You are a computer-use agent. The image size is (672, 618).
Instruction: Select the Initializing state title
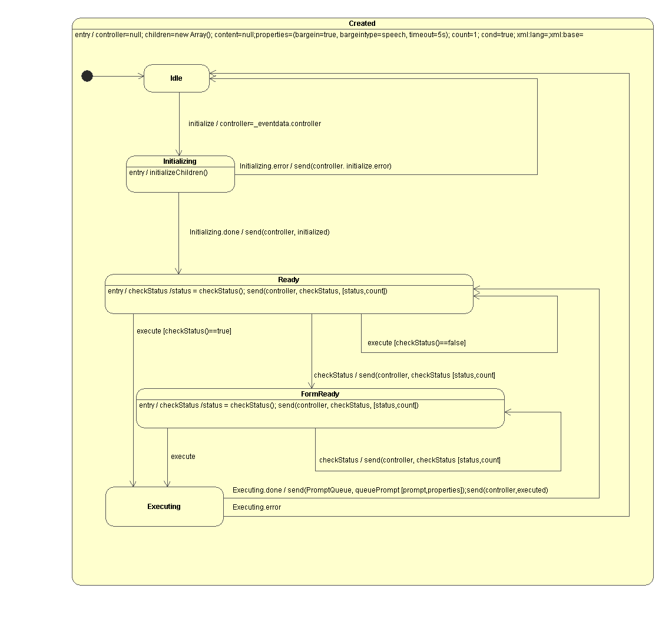[180, 161]
